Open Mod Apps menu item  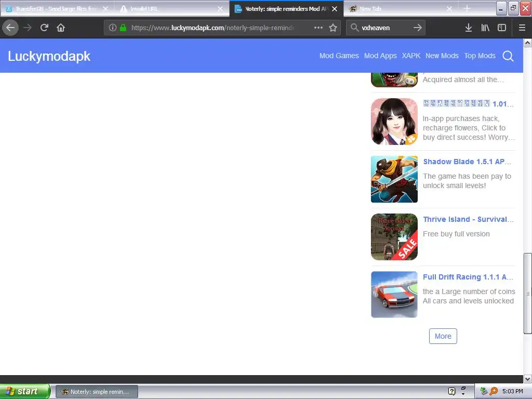point(380,56)
